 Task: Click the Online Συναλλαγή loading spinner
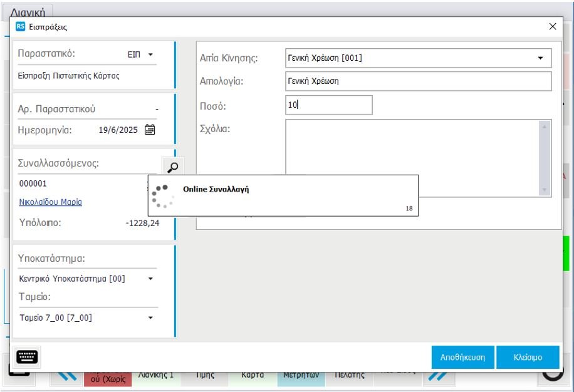(162, 195)
